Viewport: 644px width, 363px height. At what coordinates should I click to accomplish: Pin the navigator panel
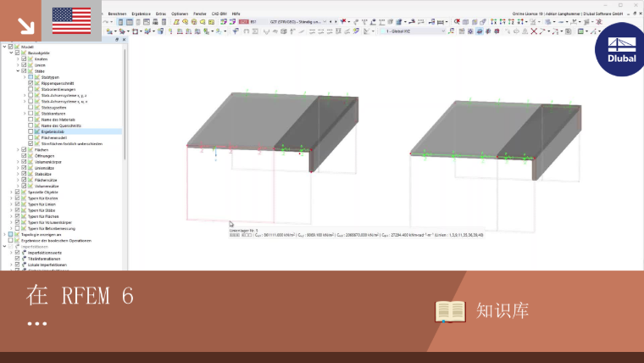[x=117, y=40]
